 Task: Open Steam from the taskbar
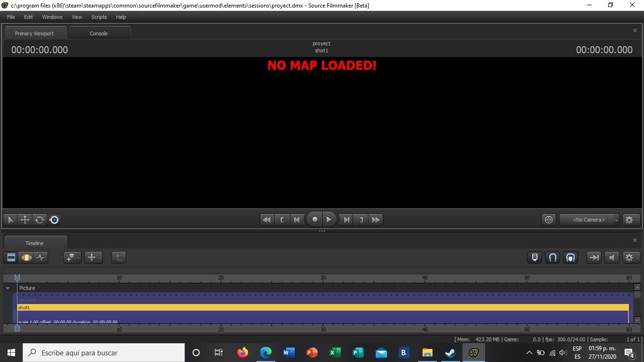[x=451, y=353]
